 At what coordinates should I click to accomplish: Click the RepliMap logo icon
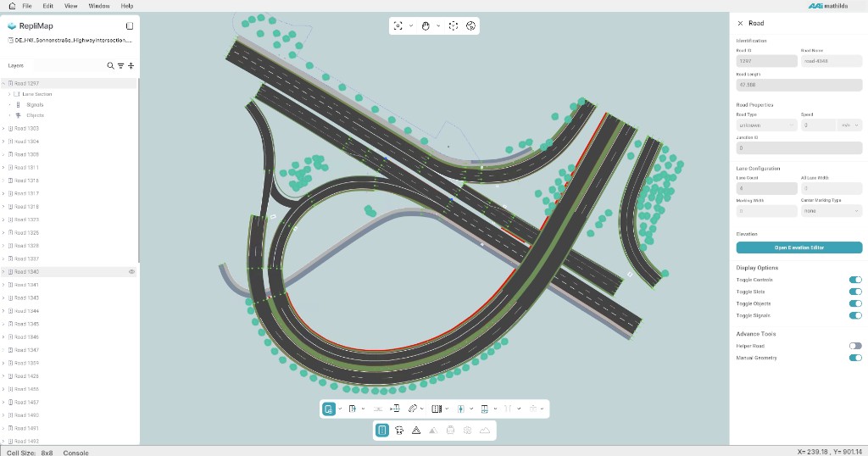(x=12, y=26)
